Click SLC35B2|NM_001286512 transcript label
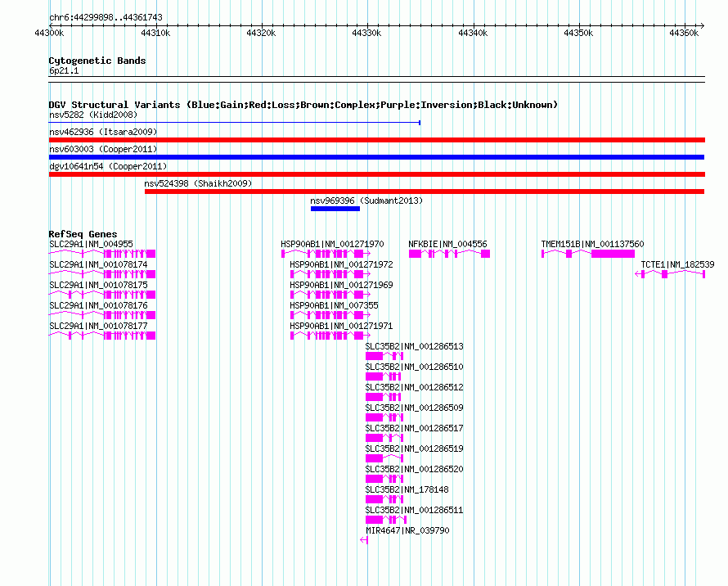The width and height of the screenshot is (728, 586). [414, 387]
